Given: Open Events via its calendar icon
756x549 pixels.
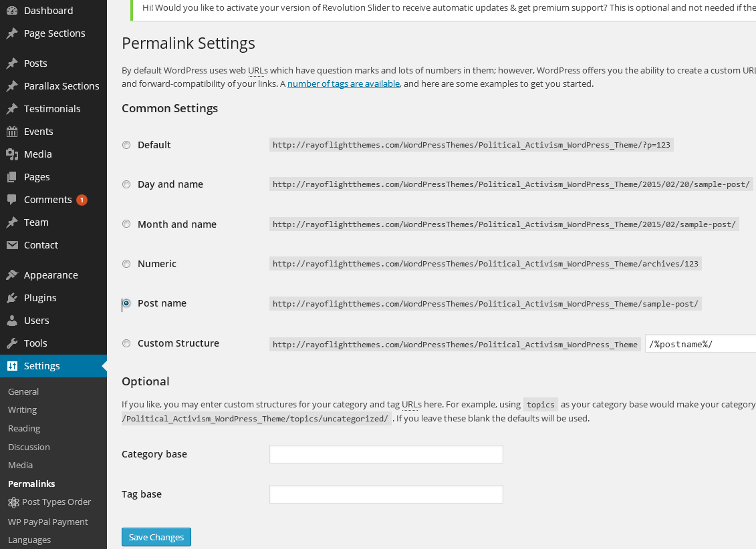Looking at the screenshot, I should coord(12,132).
